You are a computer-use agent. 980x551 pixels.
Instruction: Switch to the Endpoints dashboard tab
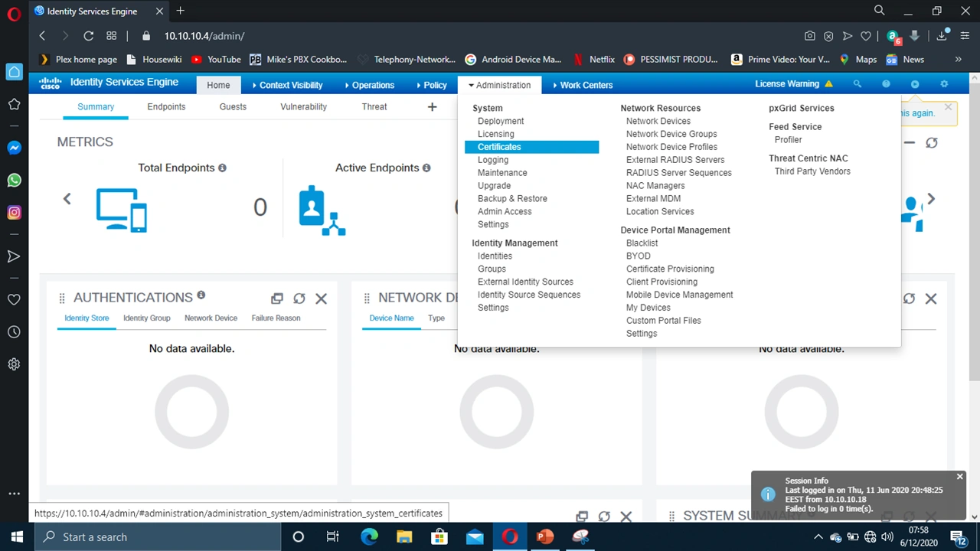click(166, 107)
